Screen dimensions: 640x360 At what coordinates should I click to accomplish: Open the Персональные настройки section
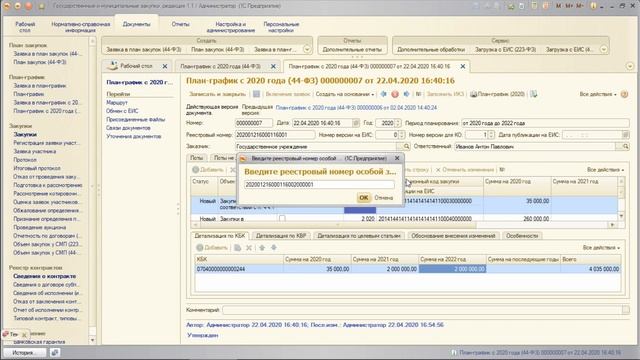click(x=281, y=27)
